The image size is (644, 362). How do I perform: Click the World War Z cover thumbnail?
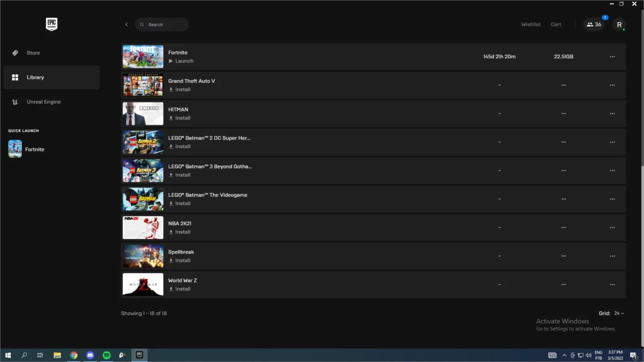143,284
